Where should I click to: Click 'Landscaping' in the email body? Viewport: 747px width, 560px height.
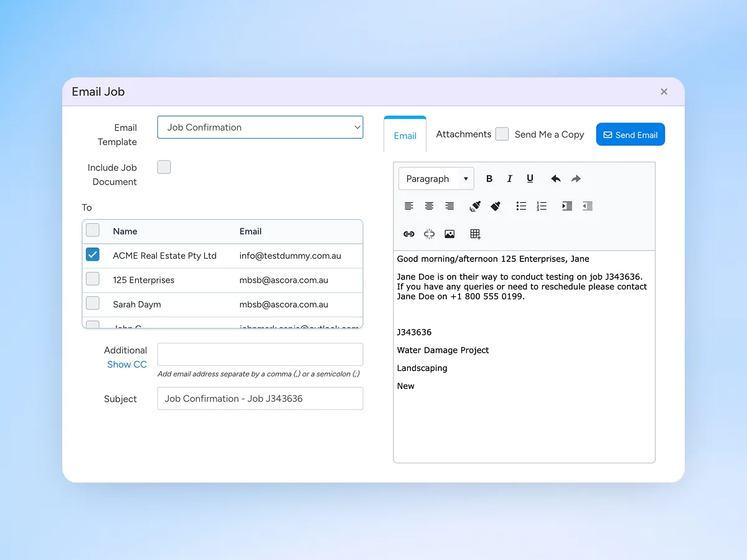(x=422, y=368)
